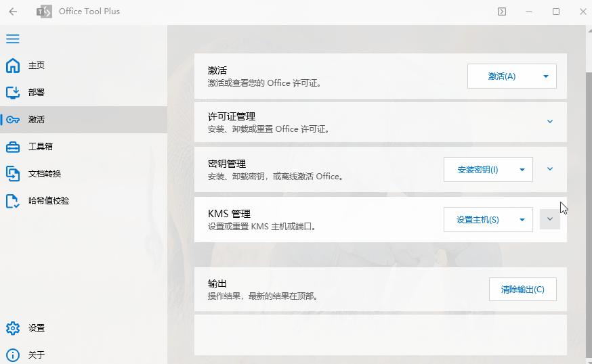Image resolution: width=592 pixels, height=364 pixels.
Task: Click the 激活(A) button
Action: click(501, 76)
